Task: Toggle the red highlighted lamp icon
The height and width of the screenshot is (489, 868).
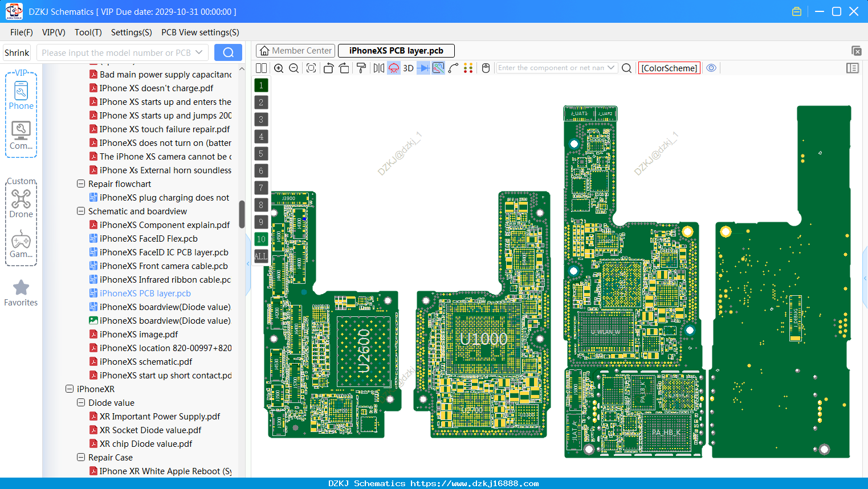Action: 394,68
